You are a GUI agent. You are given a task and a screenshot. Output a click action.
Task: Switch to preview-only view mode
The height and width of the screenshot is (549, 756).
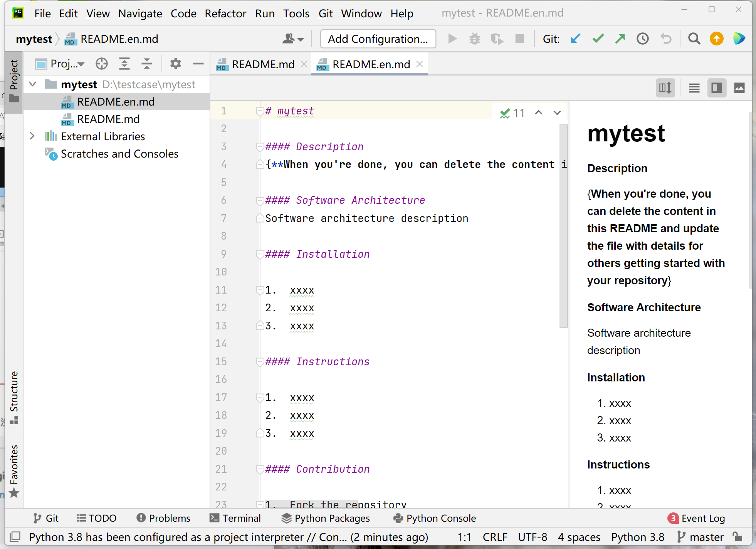pos(739,88)
